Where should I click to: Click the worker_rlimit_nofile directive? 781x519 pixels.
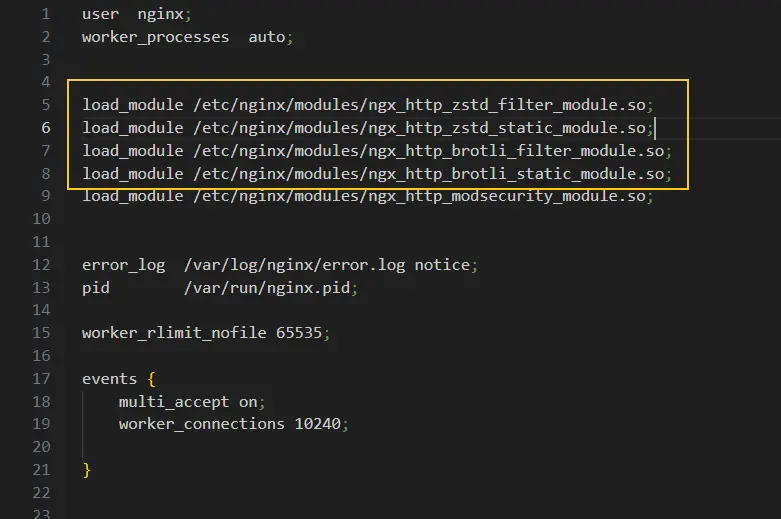(x=174, y=333)
